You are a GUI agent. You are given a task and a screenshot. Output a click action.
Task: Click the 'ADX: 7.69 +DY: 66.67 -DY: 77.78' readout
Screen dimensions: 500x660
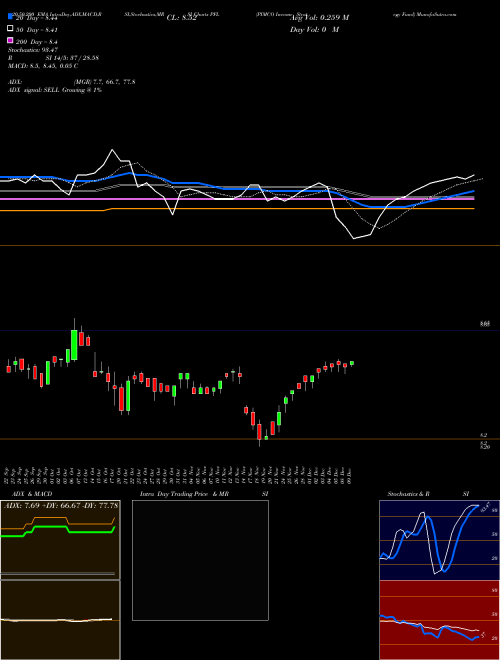coord(61,505)
